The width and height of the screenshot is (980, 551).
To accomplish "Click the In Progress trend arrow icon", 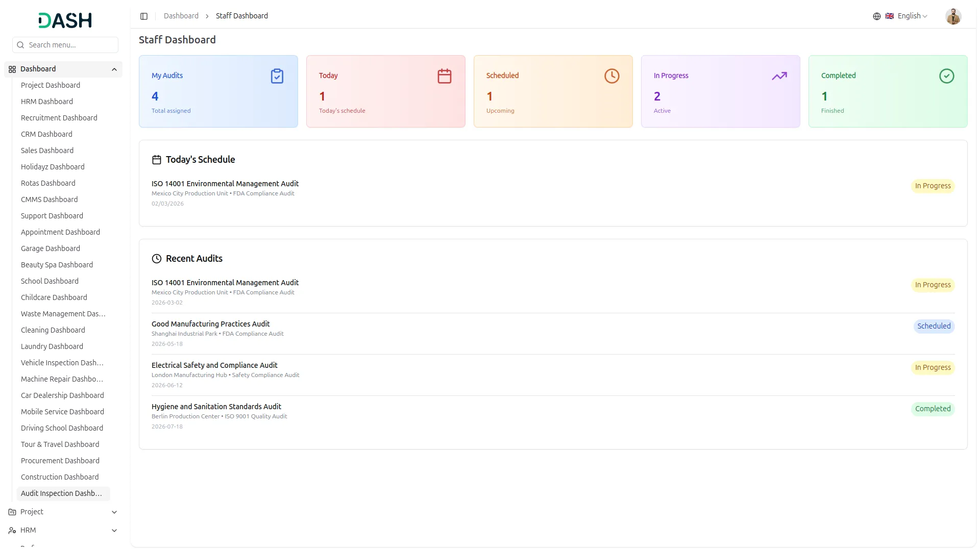I will [x=779, y=76].
